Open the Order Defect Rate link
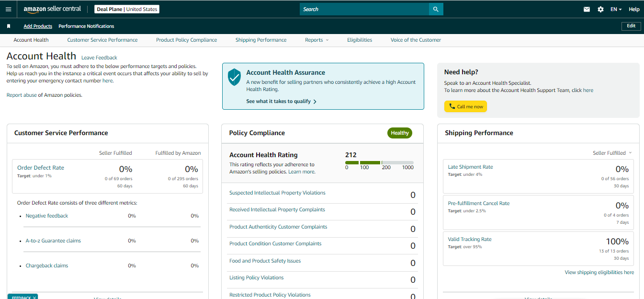Screen dimensions: 644x299 (41, 168)
